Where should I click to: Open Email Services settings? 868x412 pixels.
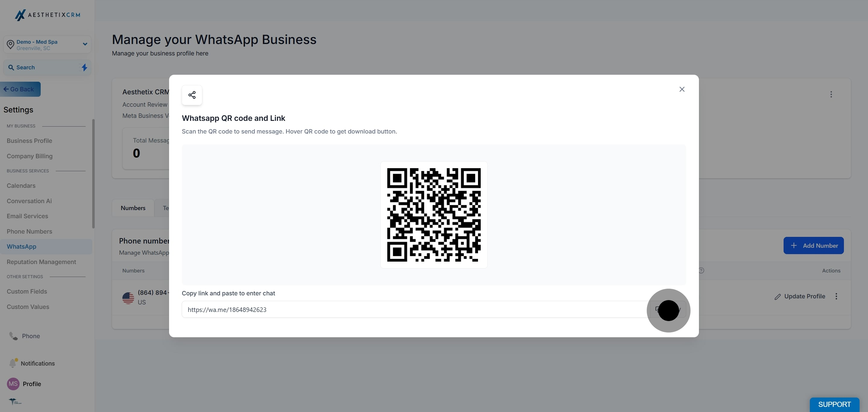pyautogui.click(x=27, y=216)
